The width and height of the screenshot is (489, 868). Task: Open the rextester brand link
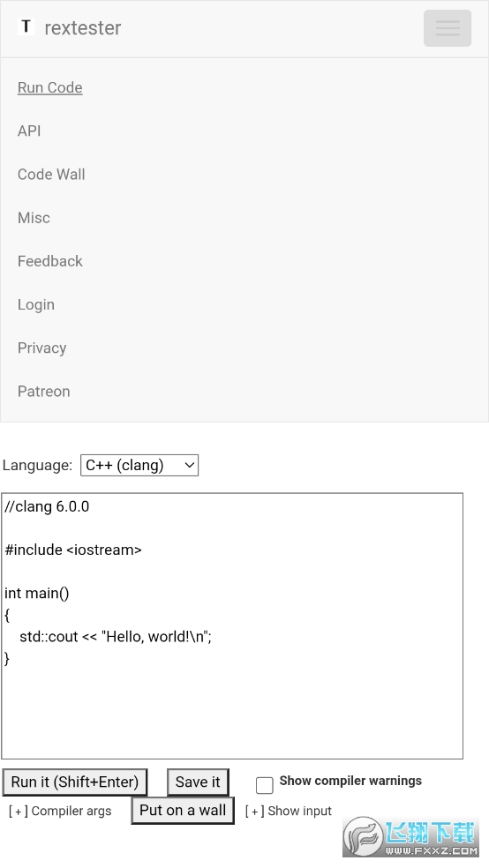point(82,27)
